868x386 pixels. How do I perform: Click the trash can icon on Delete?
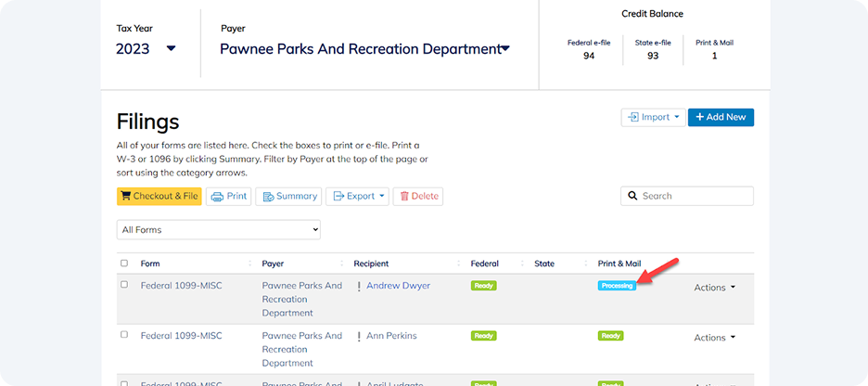tap(404, 197)
